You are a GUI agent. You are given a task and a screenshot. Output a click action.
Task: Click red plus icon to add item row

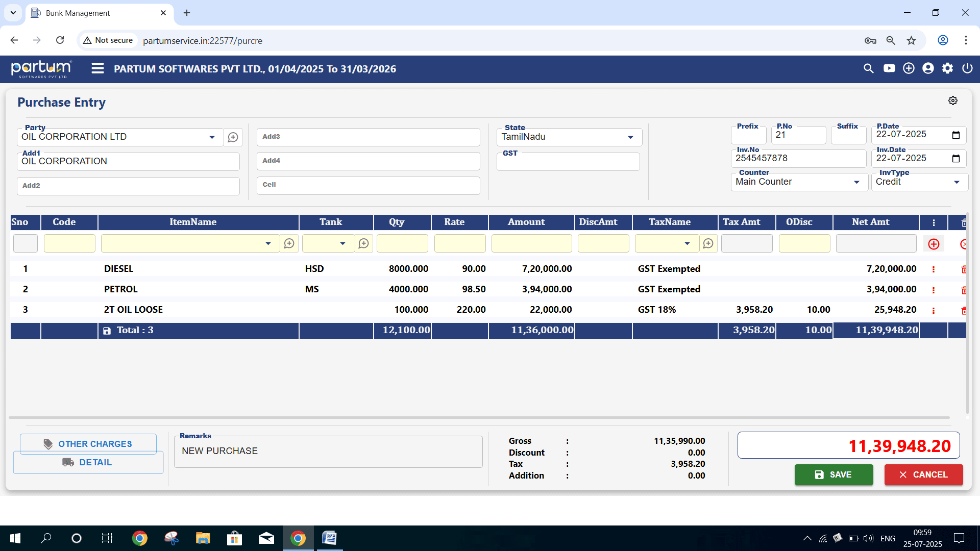pyautogui.click(x=934, y=244)
